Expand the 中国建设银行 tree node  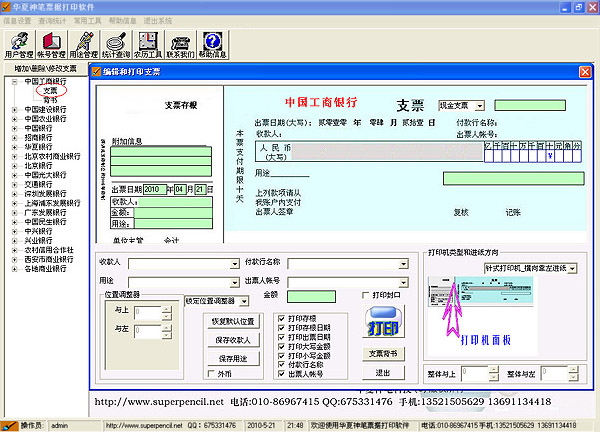coord(15,109)
